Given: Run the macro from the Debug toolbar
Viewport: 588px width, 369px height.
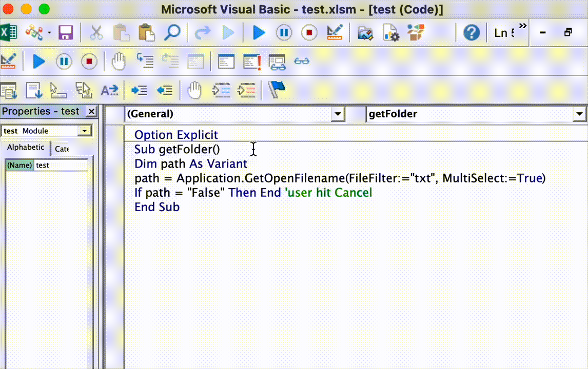Looking at the screenshot, I should pos(38,61).
